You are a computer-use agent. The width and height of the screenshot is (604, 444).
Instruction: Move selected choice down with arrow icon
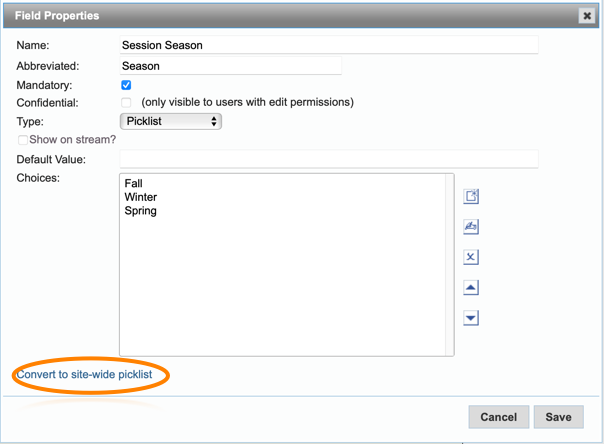pyautogui.click(x=471, y=318)
